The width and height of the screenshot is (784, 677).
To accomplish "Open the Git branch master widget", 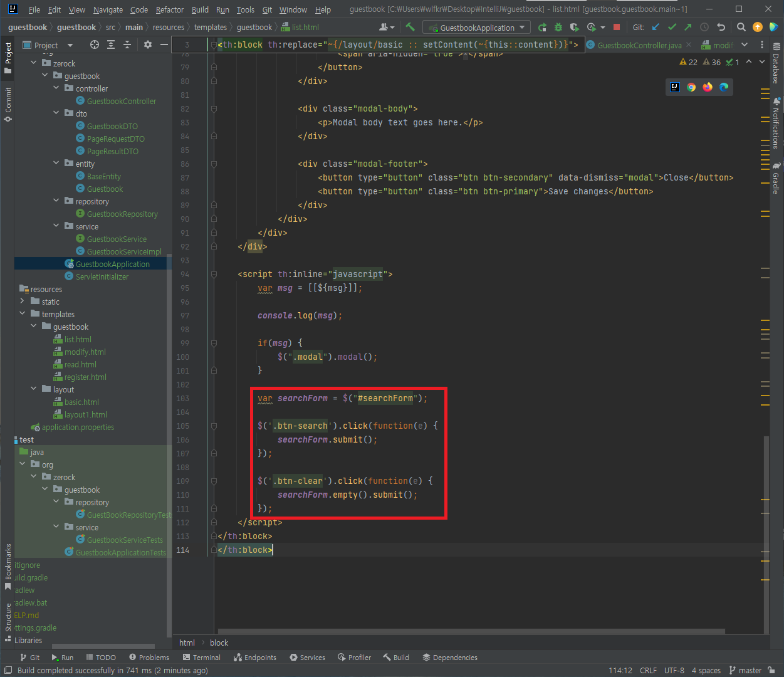I will (x=745, y=670).
